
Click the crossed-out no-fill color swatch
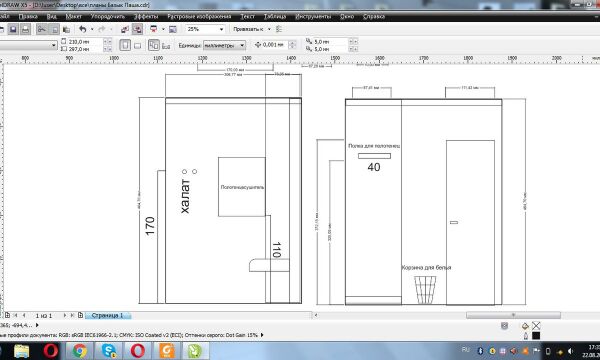[x=536, y=326]
